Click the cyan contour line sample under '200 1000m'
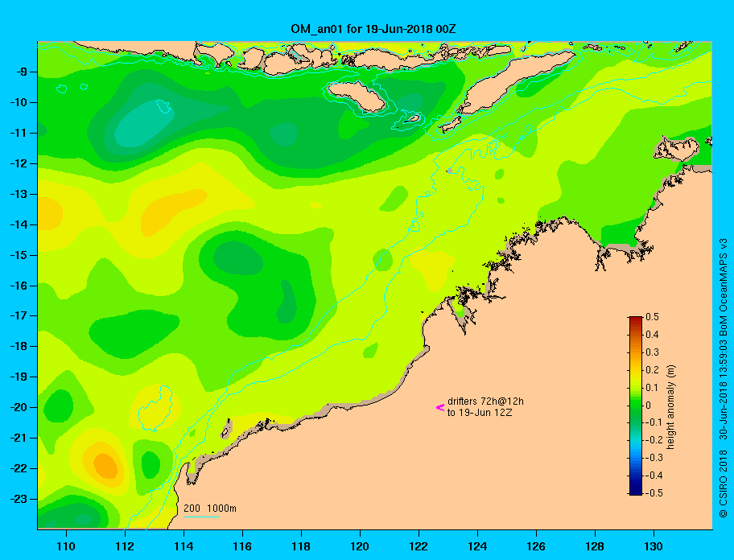734x560 pixels. click(x=201, y=517)
